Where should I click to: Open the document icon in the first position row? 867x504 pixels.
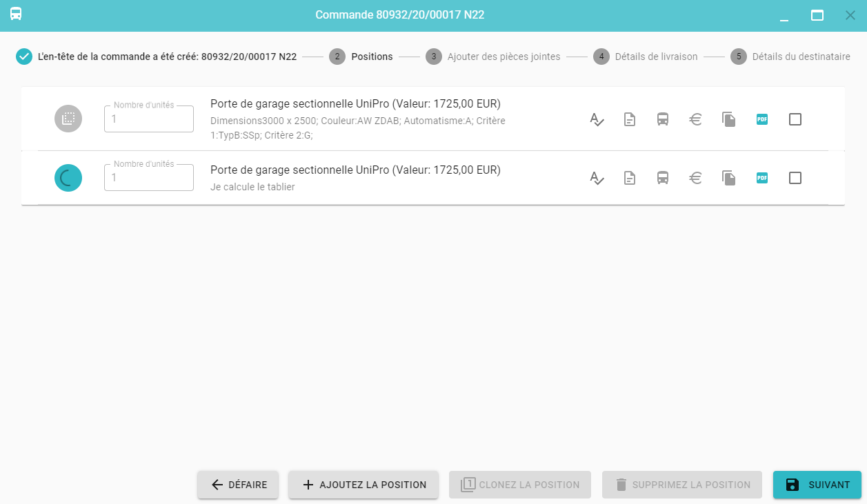tap(630, 119)
